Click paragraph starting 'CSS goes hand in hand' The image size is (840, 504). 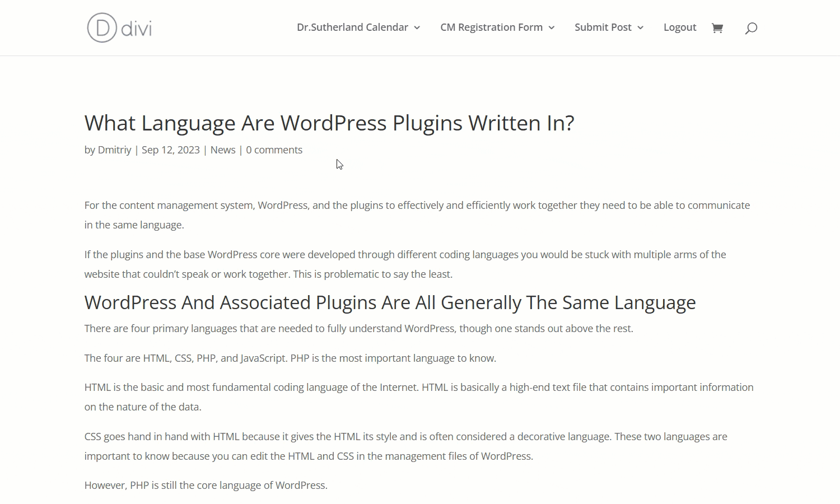pos(406,446)
